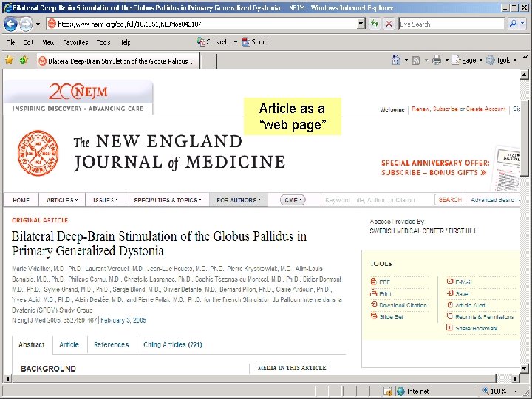
Task: Open the Advanced Search link
Action: [494, 199]
